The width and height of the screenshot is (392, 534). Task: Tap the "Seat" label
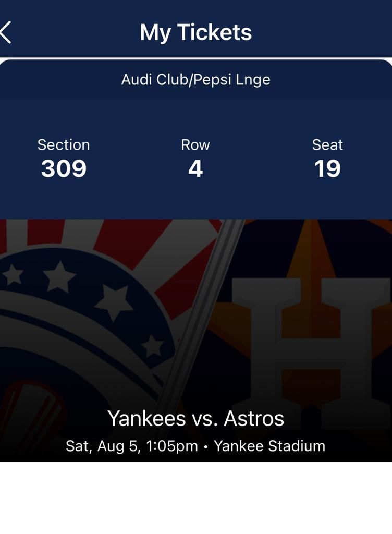pos(327,144)
